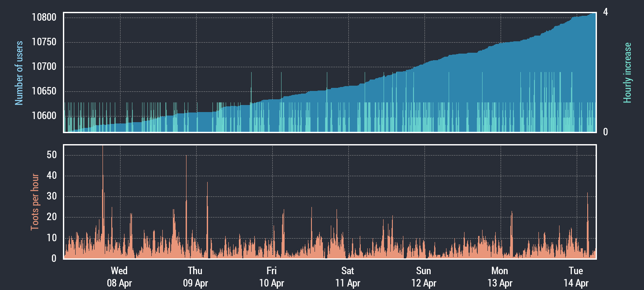Select the Sat 11 Apr date label
Viewport: 644px width, 290px height.
[348, 277]
